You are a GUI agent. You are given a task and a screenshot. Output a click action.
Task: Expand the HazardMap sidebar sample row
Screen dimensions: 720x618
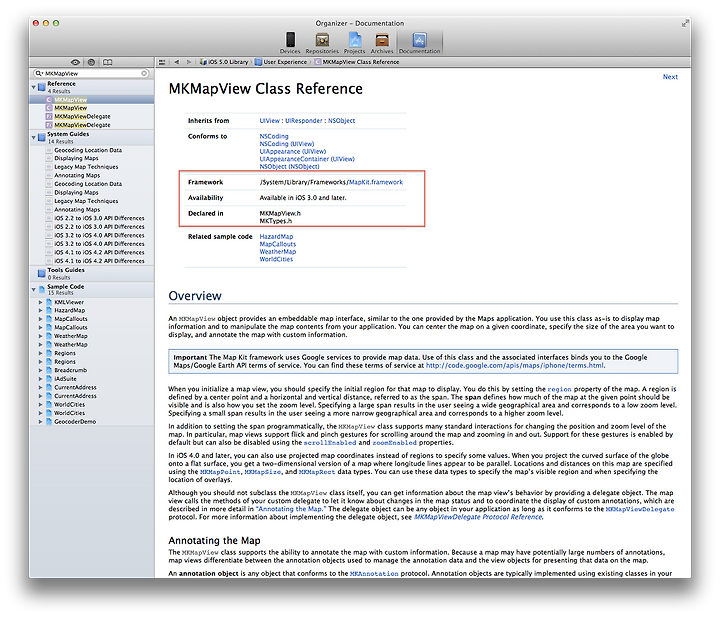pyautogui.click(x=40, y=310)
